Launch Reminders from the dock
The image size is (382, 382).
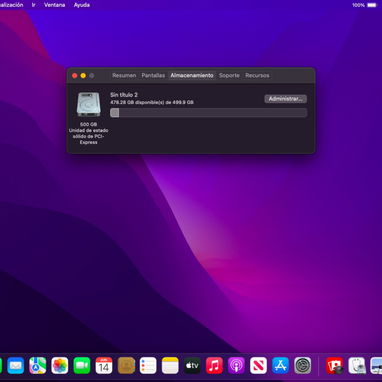(148, 366)
